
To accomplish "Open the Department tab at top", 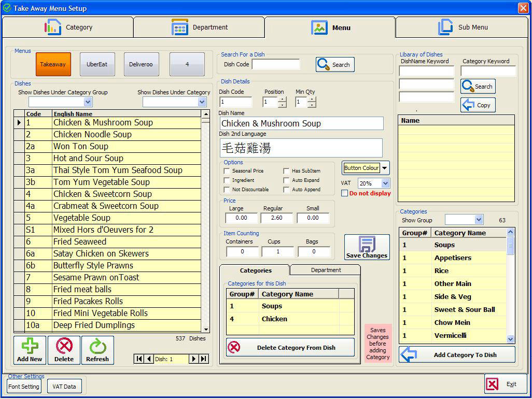I will (200, 27).
